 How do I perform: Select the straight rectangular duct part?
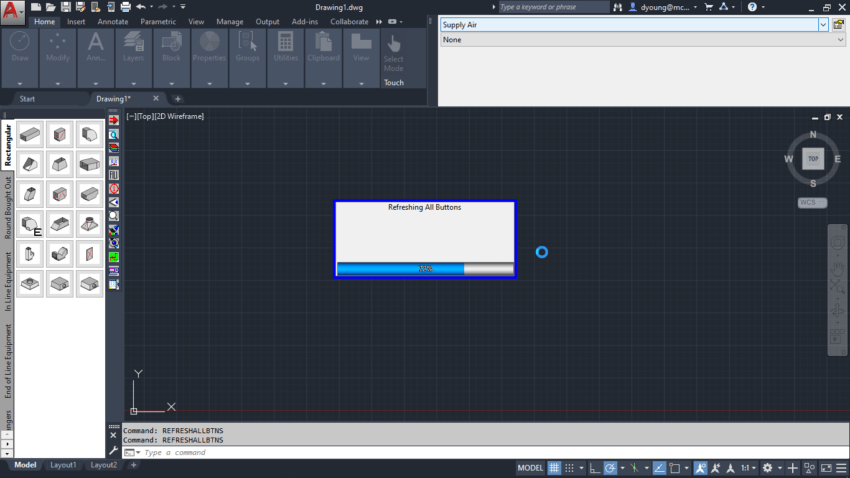pyautogui.click(x=30, y=134)
